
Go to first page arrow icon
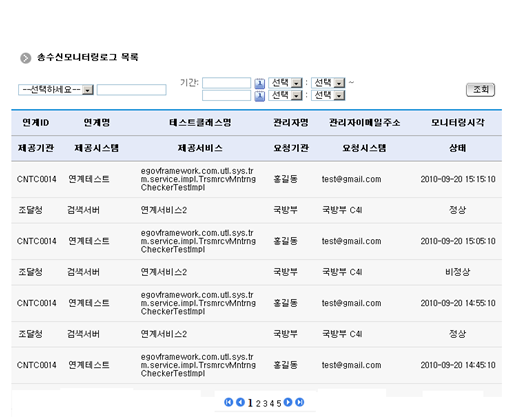point(228,402)
